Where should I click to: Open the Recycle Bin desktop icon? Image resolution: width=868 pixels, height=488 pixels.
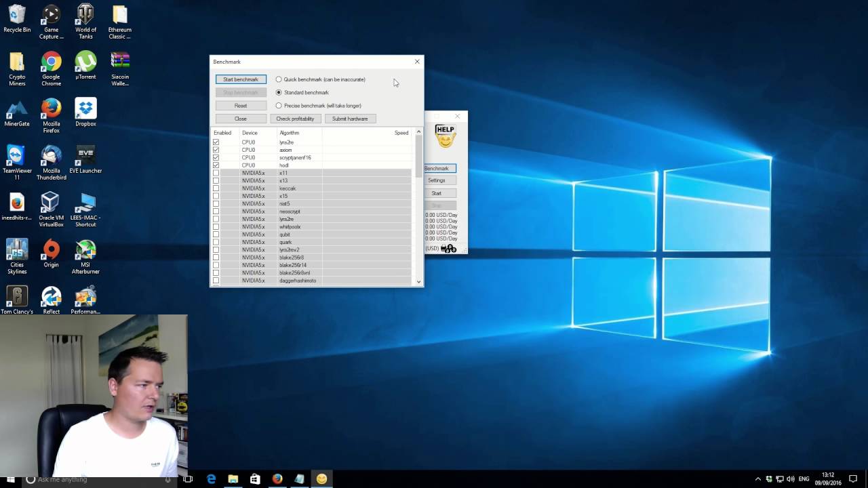point(17,20)
